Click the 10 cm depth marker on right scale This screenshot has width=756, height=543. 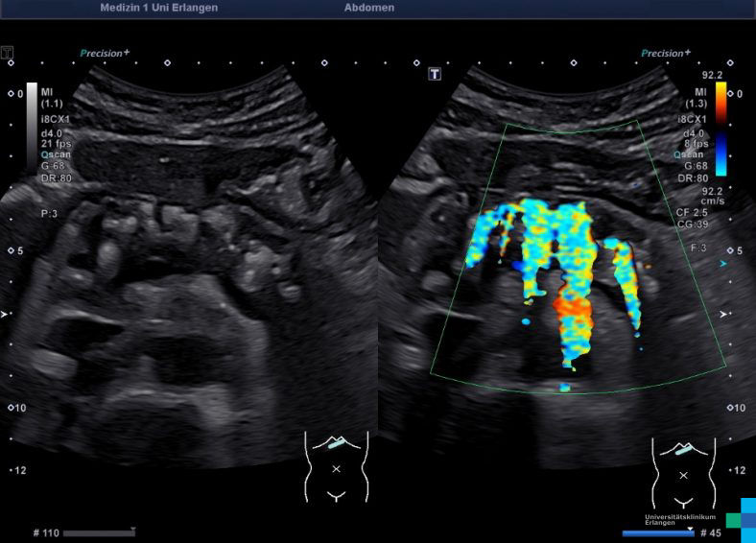pos(738,408)
